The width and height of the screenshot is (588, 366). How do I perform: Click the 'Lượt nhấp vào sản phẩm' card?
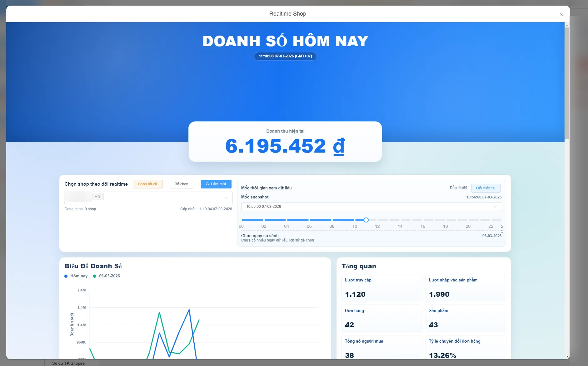[x=466, y=288]
